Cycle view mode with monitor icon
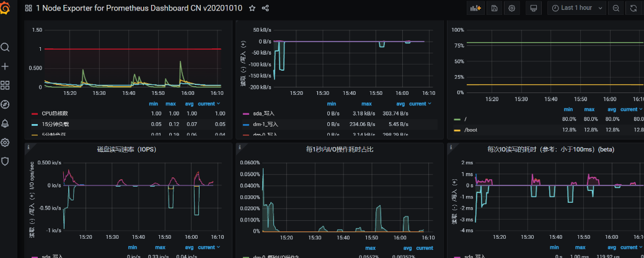The image size is (644, 258). [x=533, y=8]
